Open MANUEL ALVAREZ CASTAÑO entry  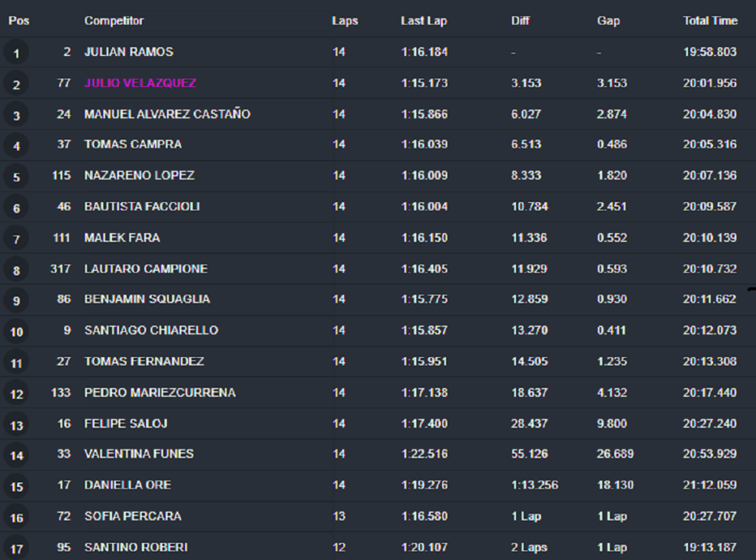pos(168,114)
